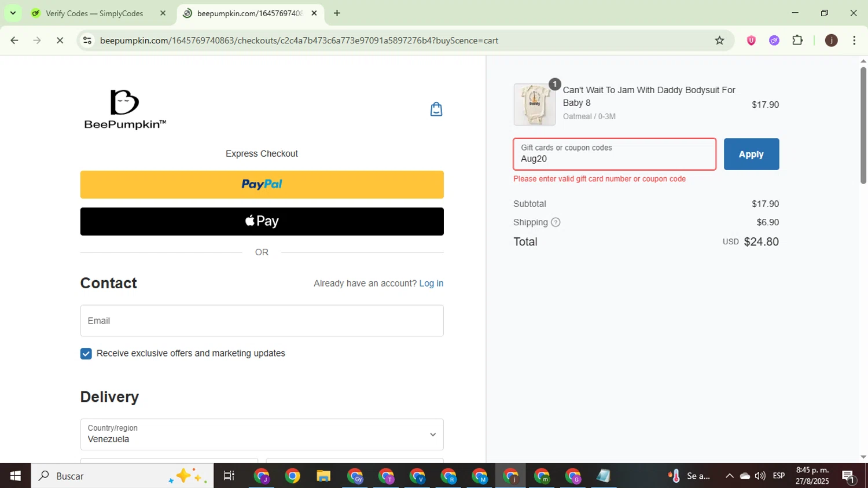This screenshot has height=488, width=868.
Task: Switch the ESP input language
Action: (779, 476)
